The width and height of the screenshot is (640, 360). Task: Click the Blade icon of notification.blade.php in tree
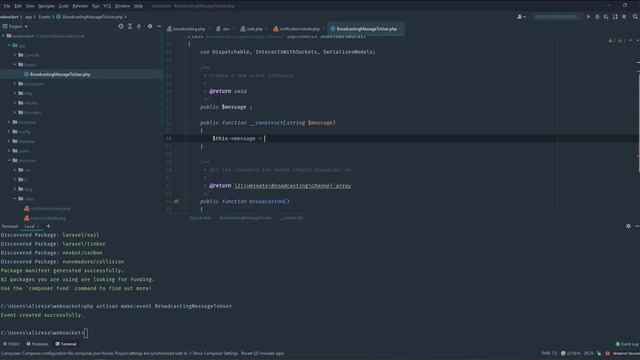click(27, 209)
